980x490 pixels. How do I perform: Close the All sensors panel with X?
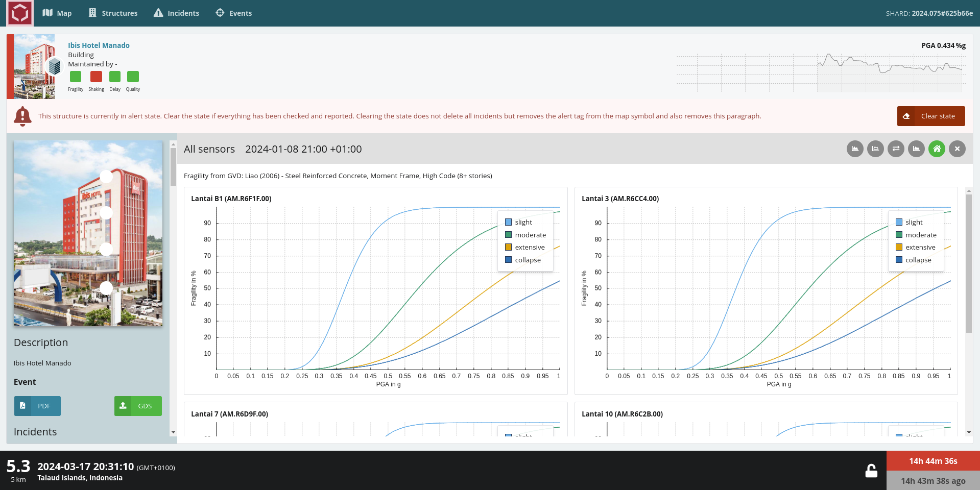click(x=957, y=149)
